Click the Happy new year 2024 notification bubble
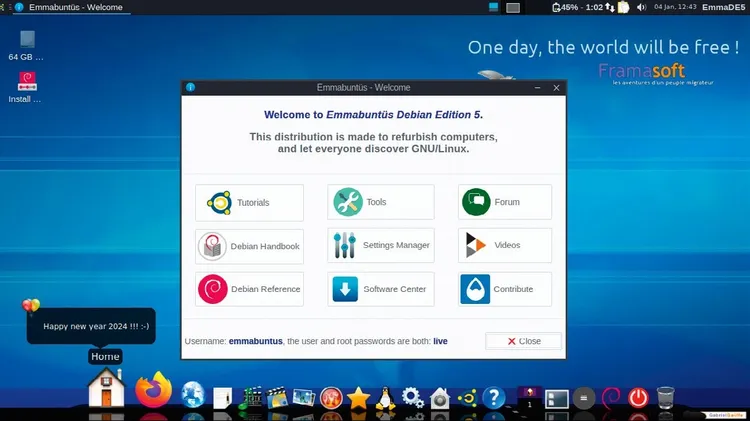 pos(91,326)
